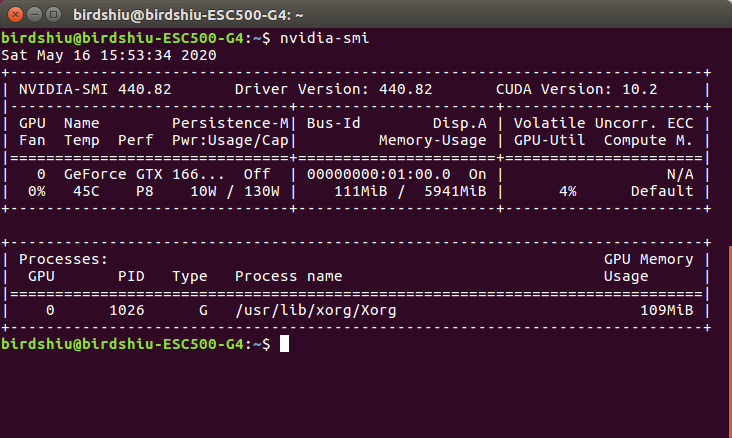Click the Pwr:Usage/Cap header
This screenshot has width=732, height=438.
pyautogui.click(x=231, y=140)
